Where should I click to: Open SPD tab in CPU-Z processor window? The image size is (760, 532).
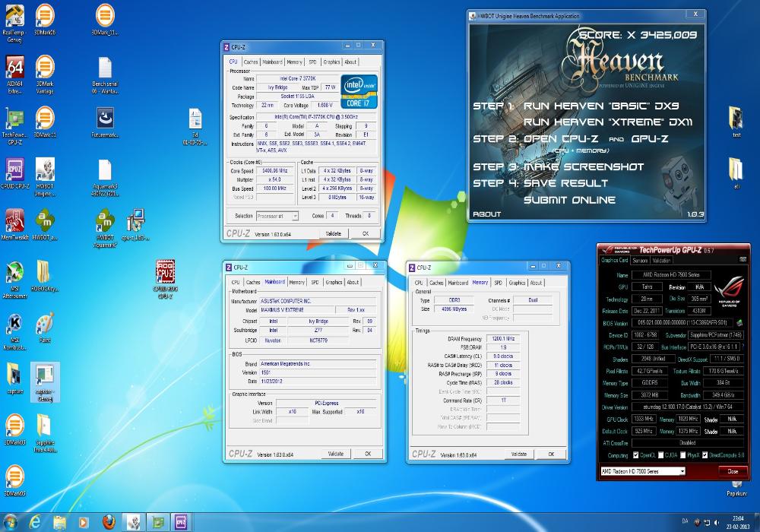(312, 62)
